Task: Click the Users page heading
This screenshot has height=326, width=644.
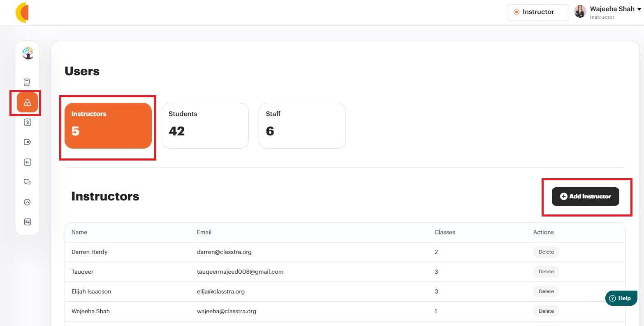Action: 82,71
